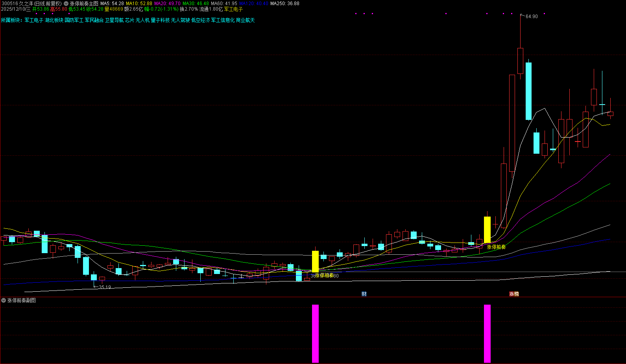Click the closing price 收54.28
Screen dimensions: 626x364
click(x=95, y=9)
